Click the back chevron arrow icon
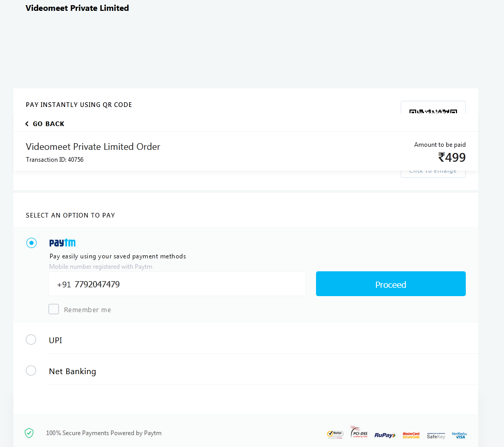This screenshot has height=447, width=504. coord(27,124)
